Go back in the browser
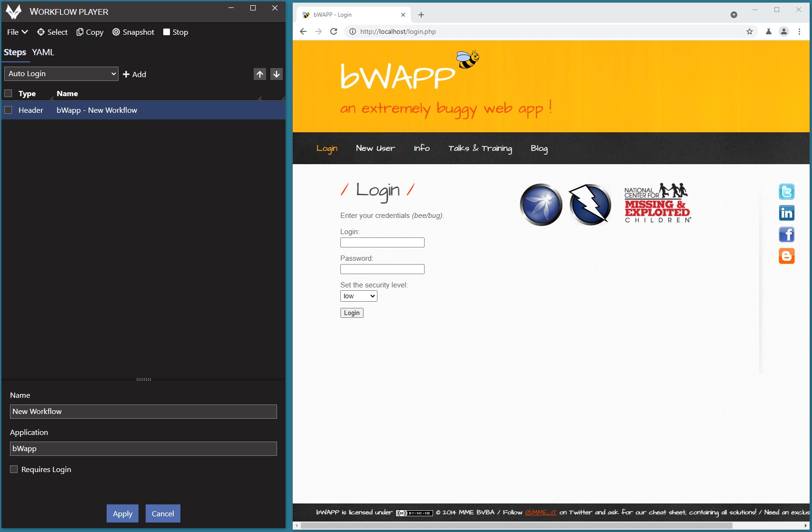This screenshot has height=532, width=812. (303, 31)
